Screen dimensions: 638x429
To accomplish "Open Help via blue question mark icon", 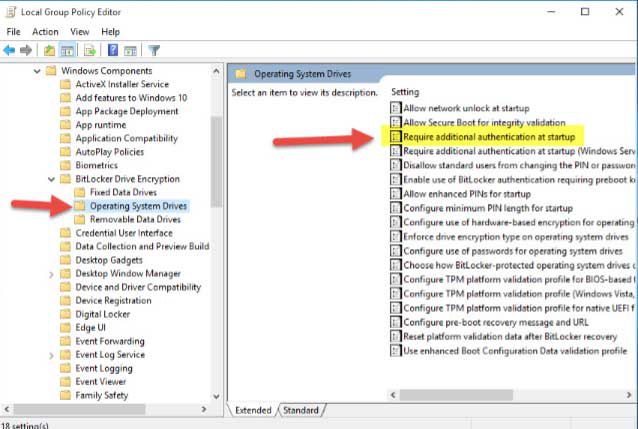I will 113,49.
